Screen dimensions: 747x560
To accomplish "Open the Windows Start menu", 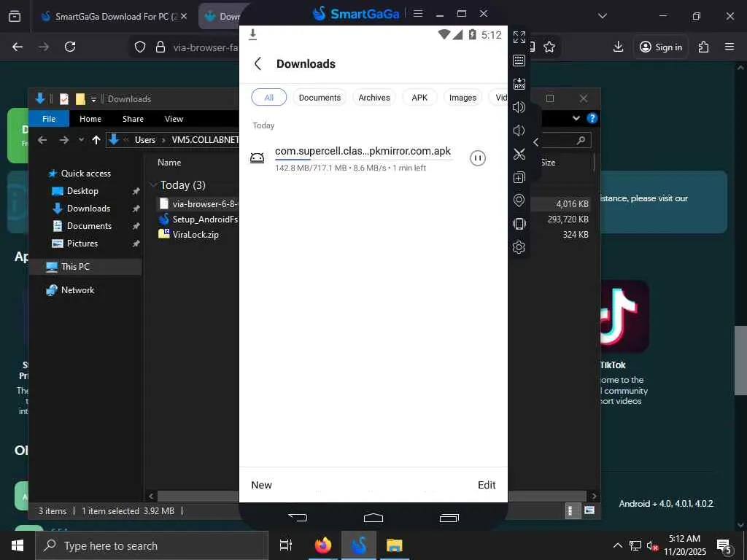I will (18, 545).
